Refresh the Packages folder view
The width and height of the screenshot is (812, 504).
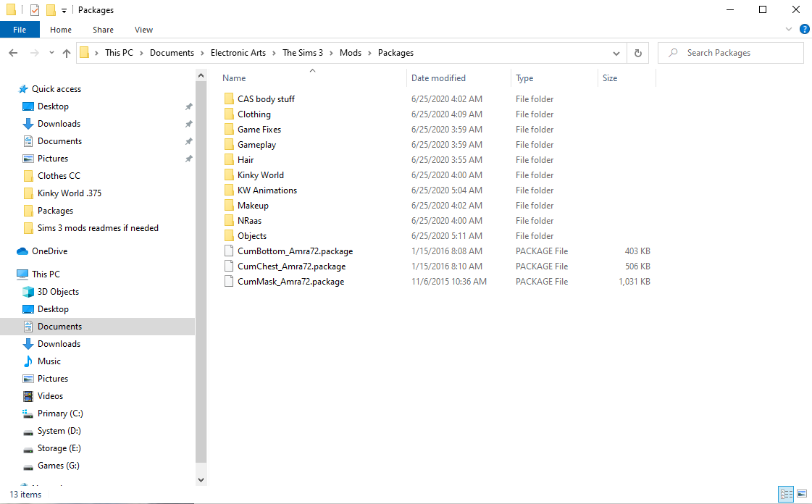point(638,53)
